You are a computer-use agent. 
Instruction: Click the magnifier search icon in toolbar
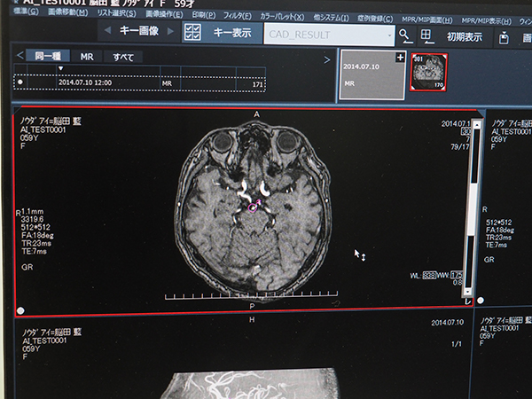(405, 35)
